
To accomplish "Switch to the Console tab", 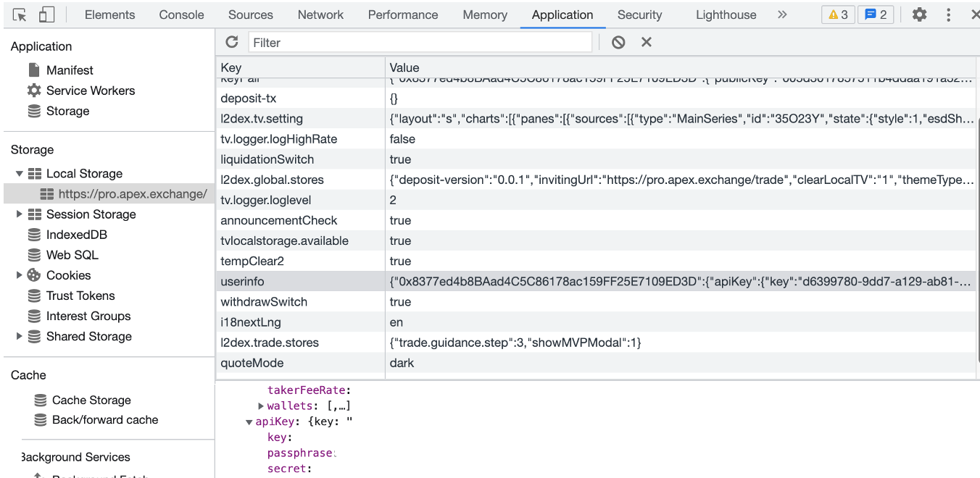I will click(x=181, y=14).
